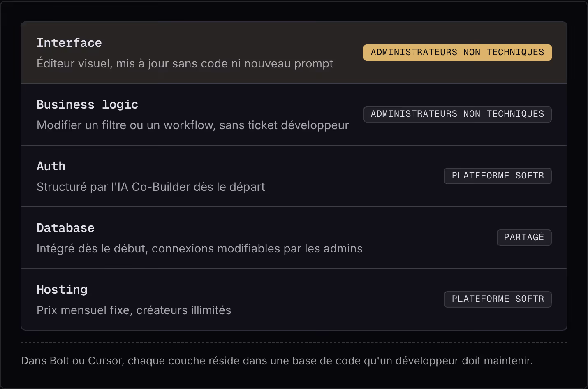Click the footer note about Bolt ou Cursor
This screenshot has height=389, width=588.
coord(277,361)
